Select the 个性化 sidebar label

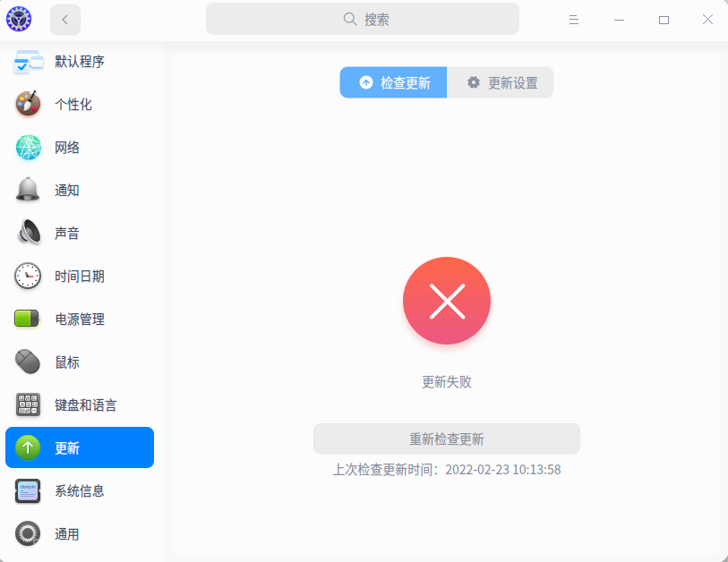(x=73, y=104)
